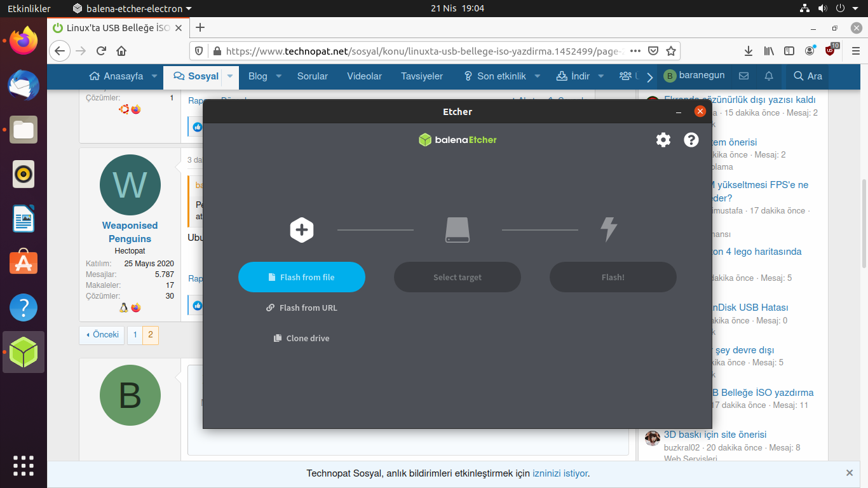Click the Firefox address bar URL
Screen dimensions: 868x488
(425, 51)
